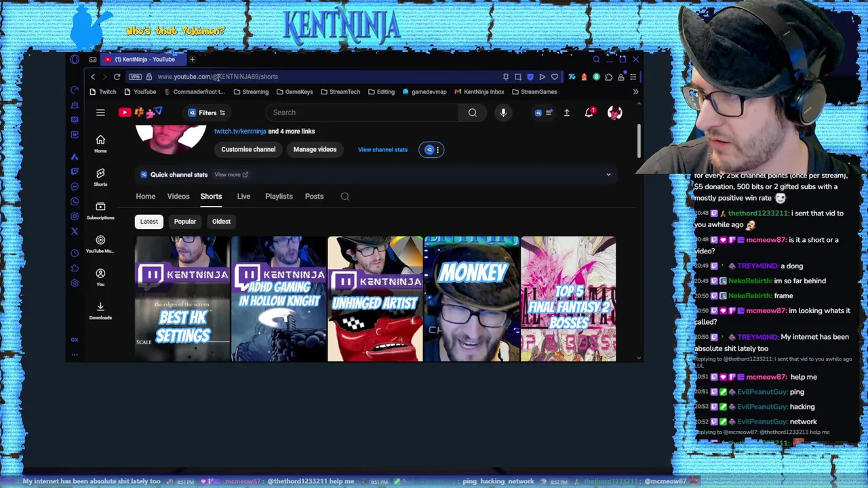
Task: Switch to the Live tab
Action: (243, 197)
